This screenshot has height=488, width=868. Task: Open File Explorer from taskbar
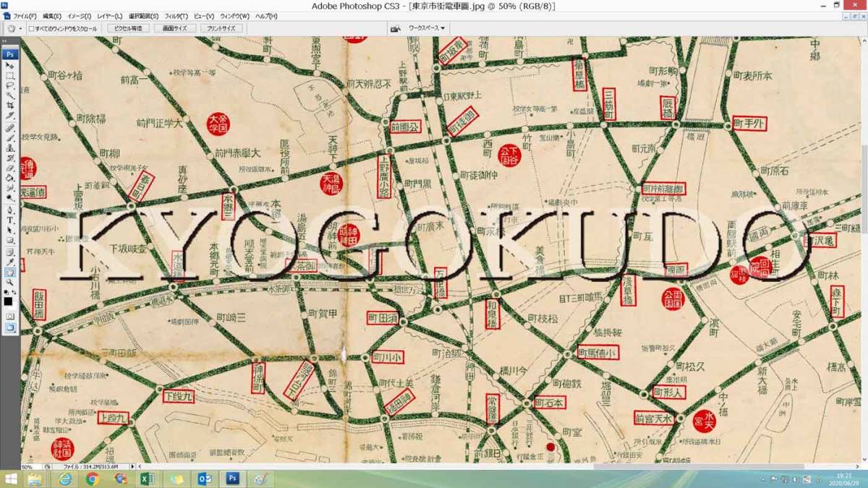pyautogui.click(x=35, y=479)
